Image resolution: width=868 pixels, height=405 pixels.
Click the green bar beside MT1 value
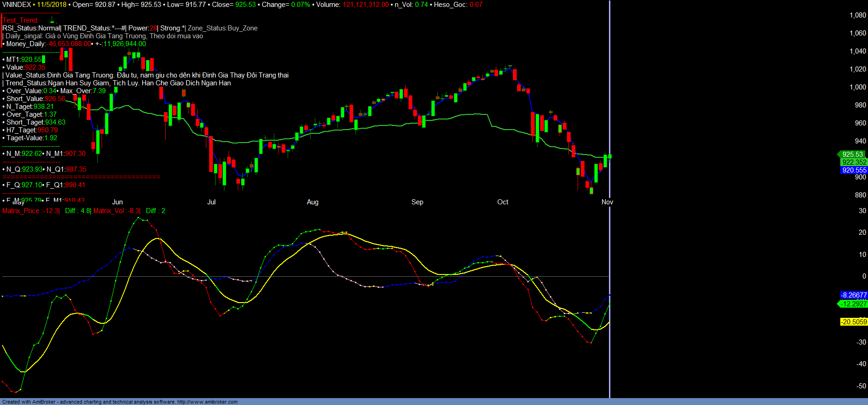(x=43, y=60)
